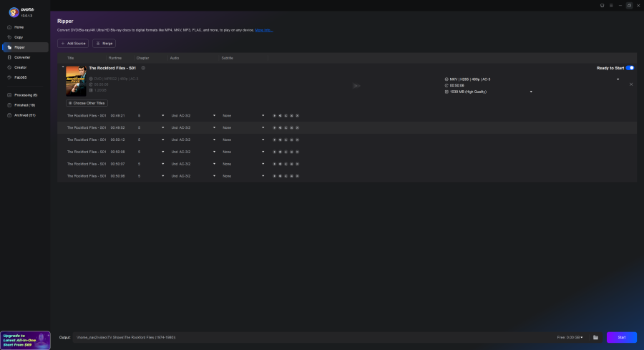Open the middle edit icon in 00:50:12 row

click(x=286, y=140)
